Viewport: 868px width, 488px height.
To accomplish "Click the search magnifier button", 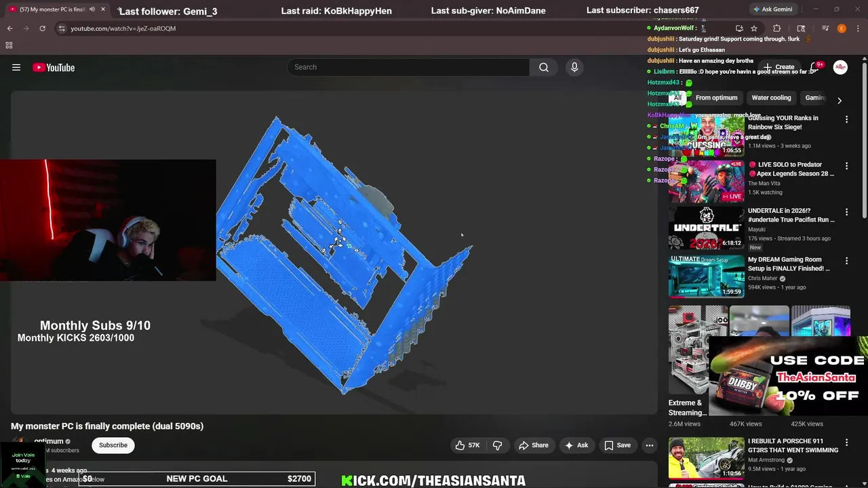I will click(544, 67).
